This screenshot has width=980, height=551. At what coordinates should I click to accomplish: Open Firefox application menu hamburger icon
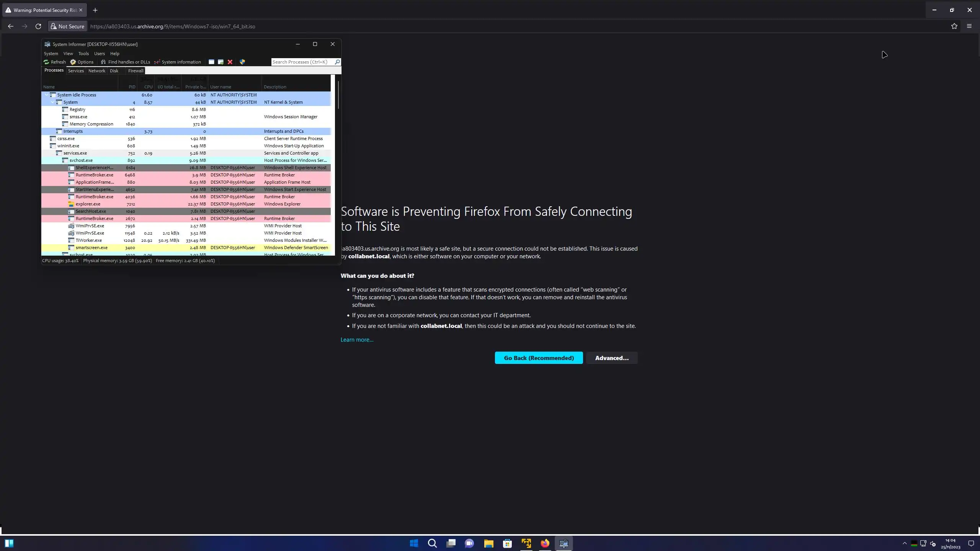(969, 26)
